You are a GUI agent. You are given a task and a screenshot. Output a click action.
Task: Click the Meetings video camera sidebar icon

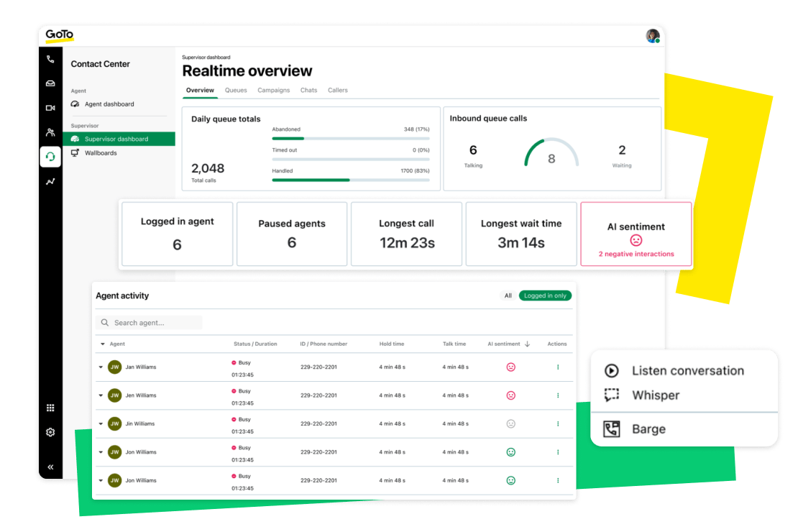[50, 107]
